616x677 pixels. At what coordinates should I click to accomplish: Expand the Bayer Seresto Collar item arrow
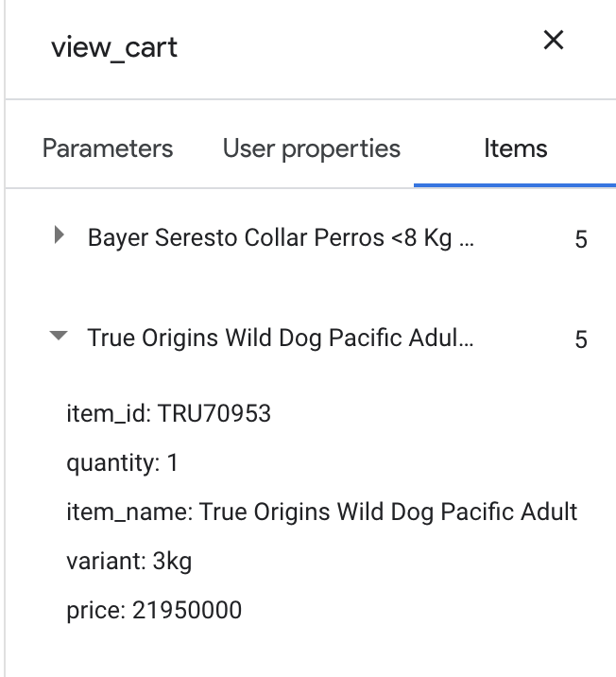click(60, 235)
